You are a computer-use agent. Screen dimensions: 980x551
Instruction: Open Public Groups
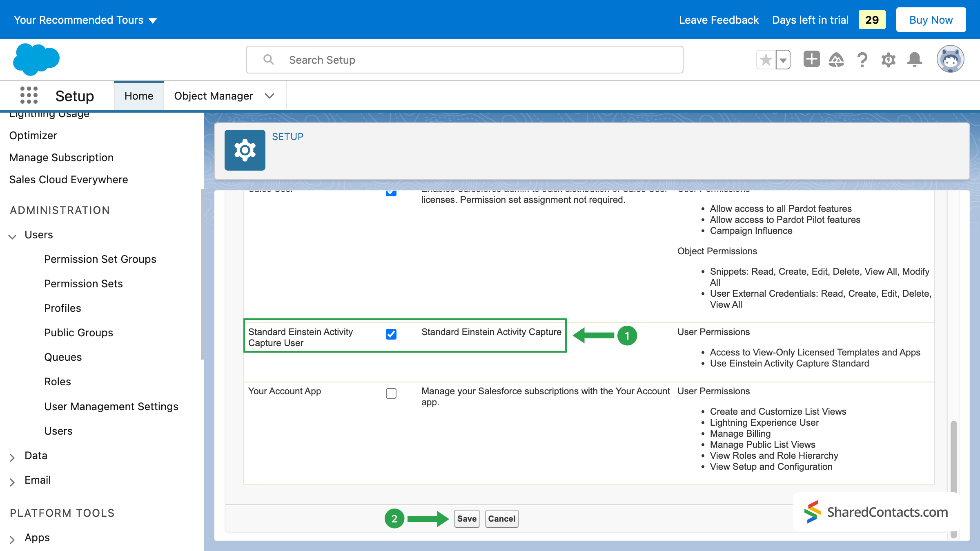tap(78, 333)
